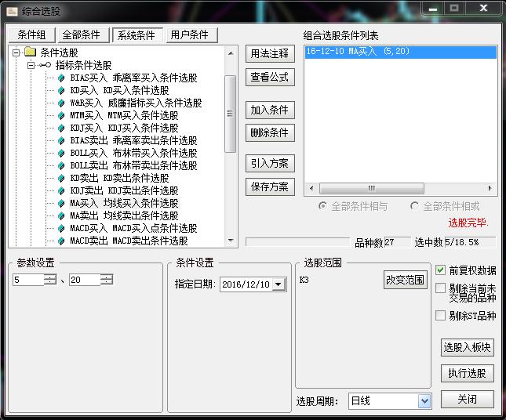Select MACD买入点条件选股 tree item
506x420 pixels.
coord(133,229)
